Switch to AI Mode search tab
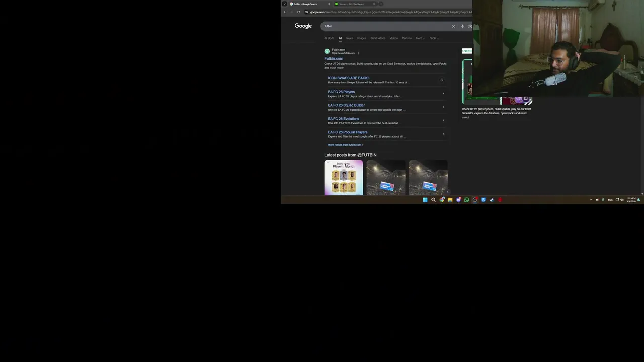This screenshot has width=644, height=362. coord(329,38)
